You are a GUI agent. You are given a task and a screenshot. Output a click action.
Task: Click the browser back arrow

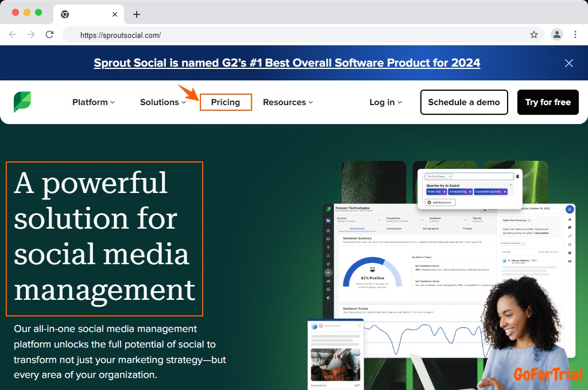(x=13, y=34)
